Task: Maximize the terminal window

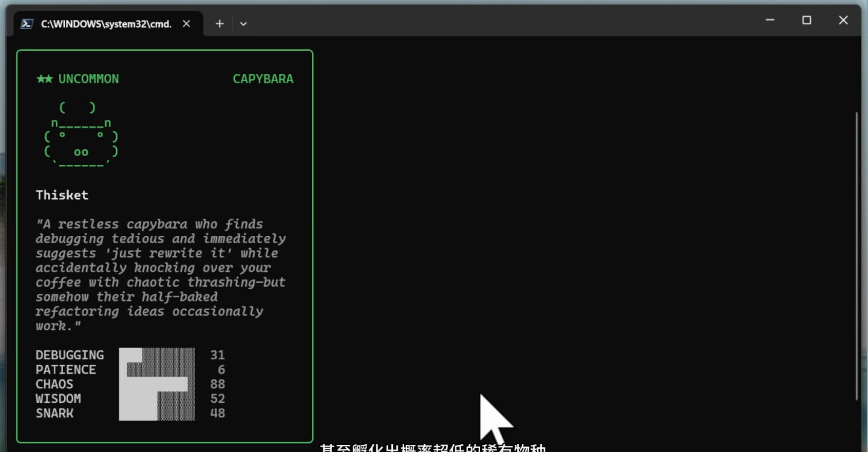Action: click(x=806, y=20)
